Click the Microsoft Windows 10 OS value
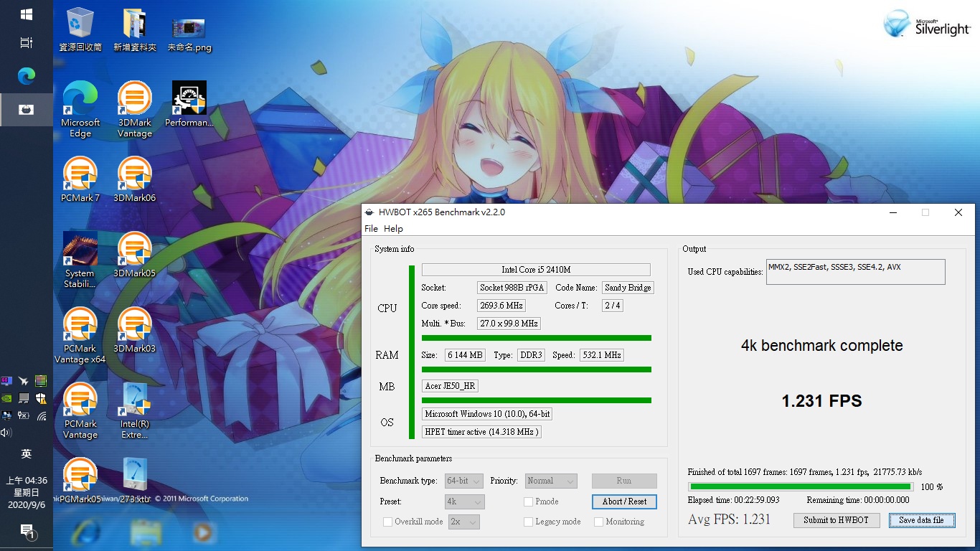 pos(487,414)
